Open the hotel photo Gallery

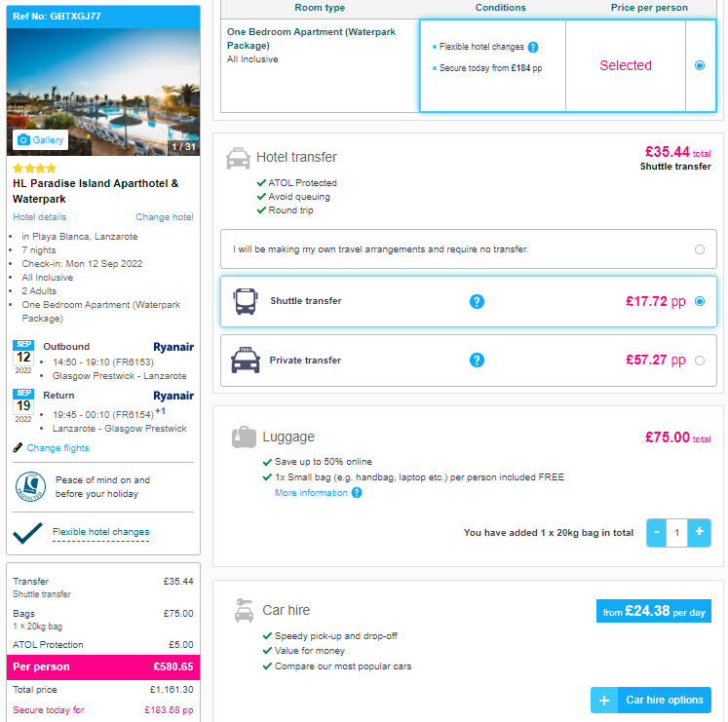pyautogui.click(x=40, y=139)
